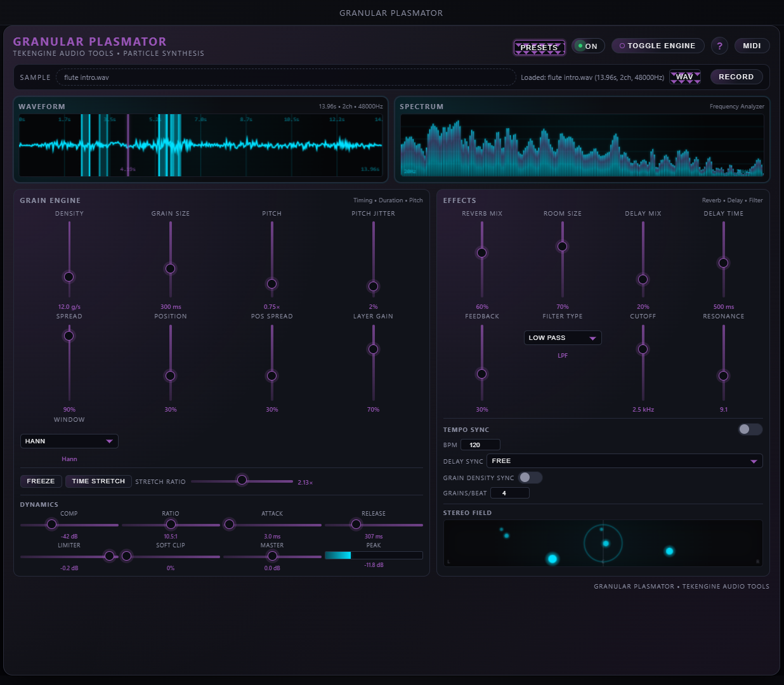This screenshot has height=685, width=784.
Task: Click the Stretch Ratio slider handle
Action: 242,480
